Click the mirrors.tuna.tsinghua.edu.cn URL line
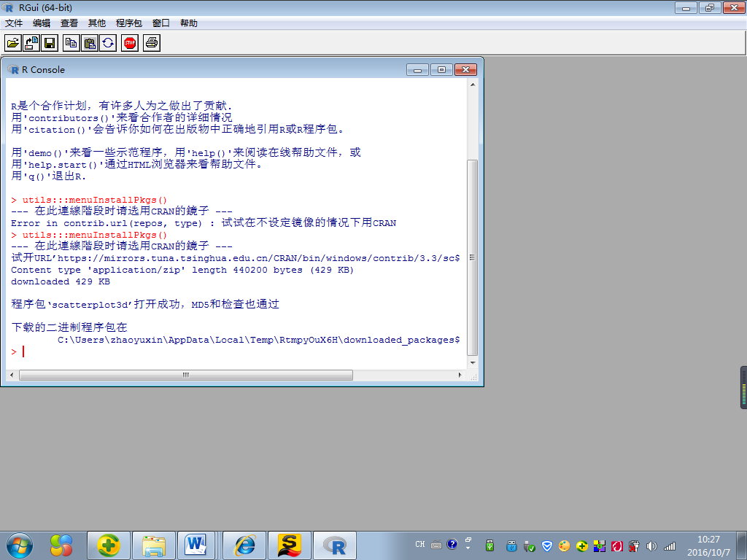This screenshot has height=560, width=747. 236,258
